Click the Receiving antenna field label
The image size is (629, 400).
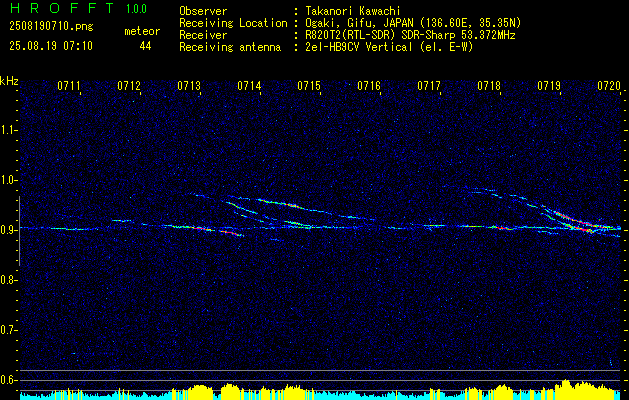click(x=230, y=47)
